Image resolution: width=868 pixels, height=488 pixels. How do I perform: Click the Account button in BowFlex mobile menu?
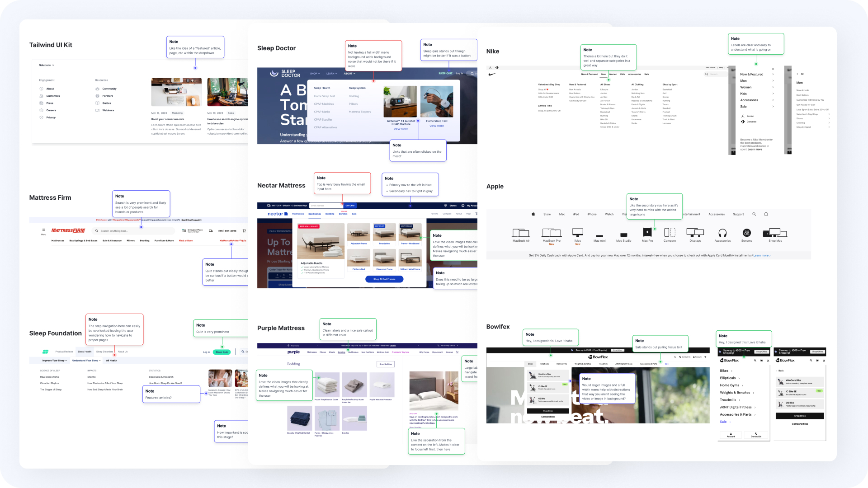(x=731, y=435)
